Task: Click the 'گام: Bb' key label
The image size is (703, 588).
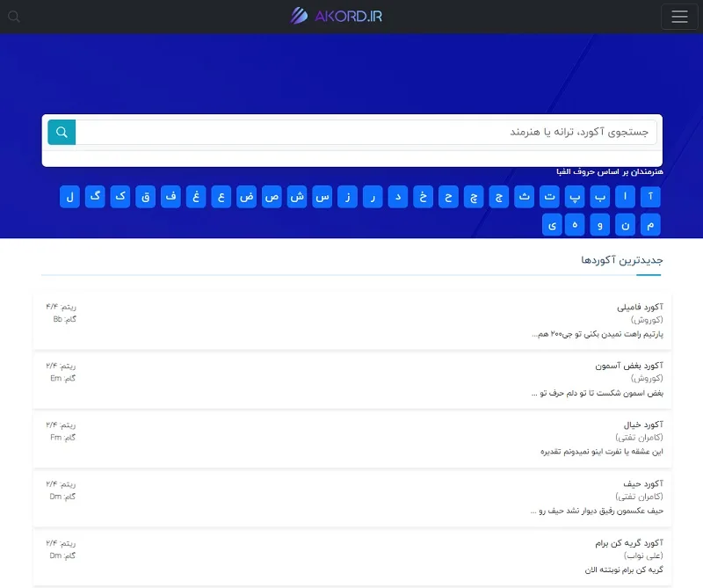Action: point(64,319)
